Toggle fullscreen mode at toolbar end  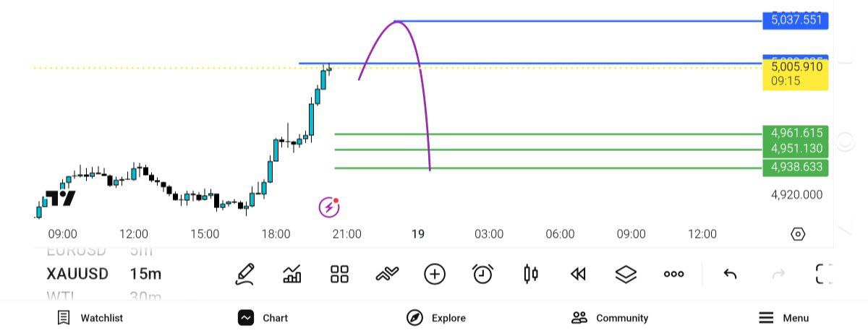pos(823,275)
